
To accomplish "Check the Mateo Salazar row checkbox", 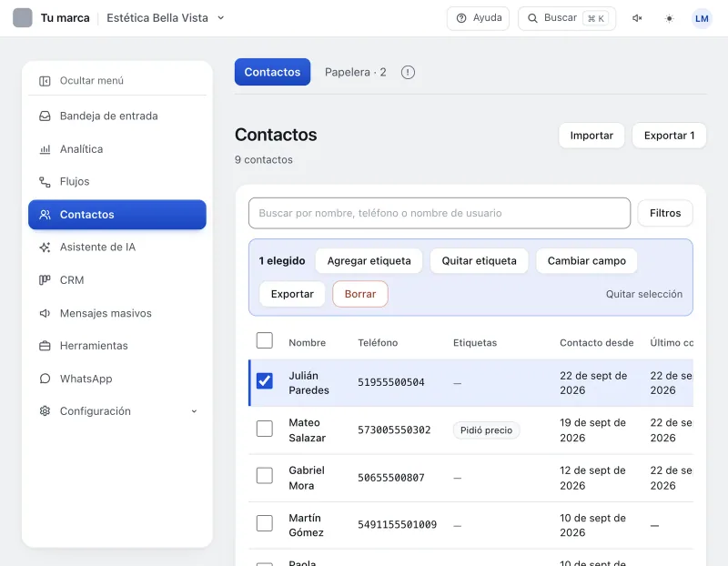I will point(265,429).
